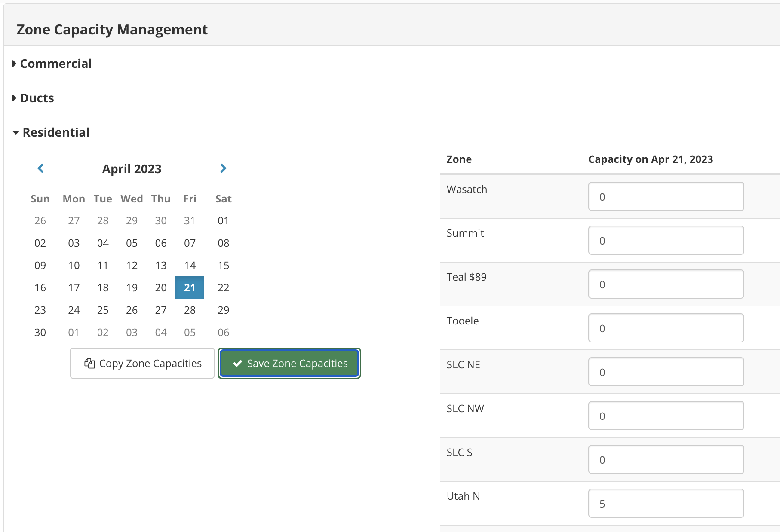Select April 15 on calendar
The width and height of the screenshot is (780, 532).
(x=223, y=265)
